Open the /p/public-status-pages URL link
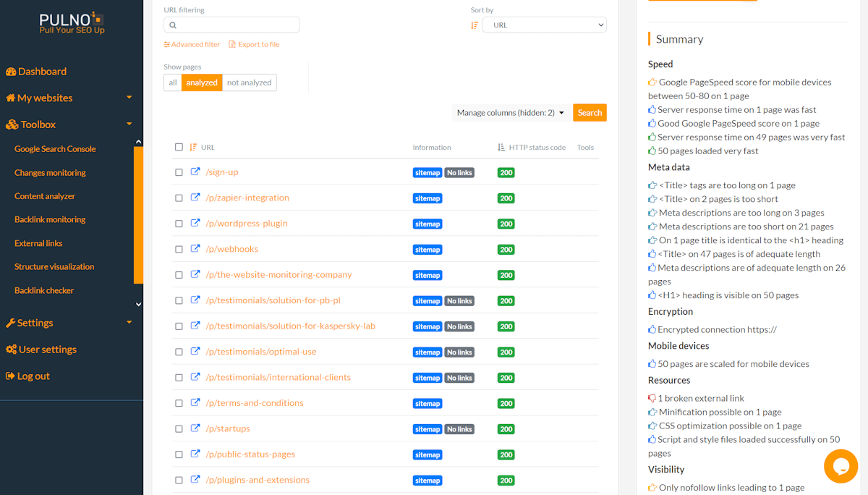The image size is (868, 495). [250, 454]
